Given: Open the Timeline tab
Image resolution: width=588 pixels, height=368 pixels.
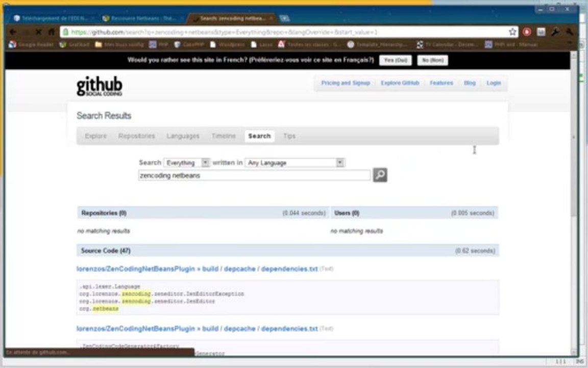Looking at the screenshot, I should 224,136.
